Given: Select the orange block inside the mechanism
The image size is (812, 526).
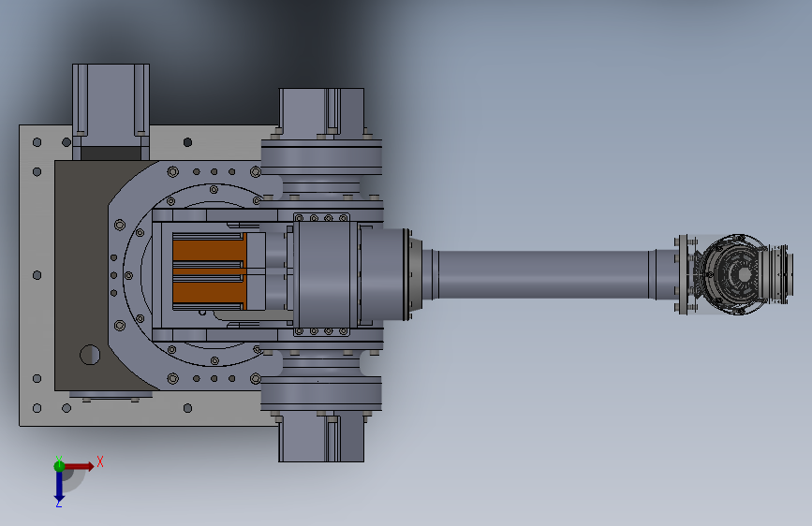Looking at the screenshot, I should point(209,271).
